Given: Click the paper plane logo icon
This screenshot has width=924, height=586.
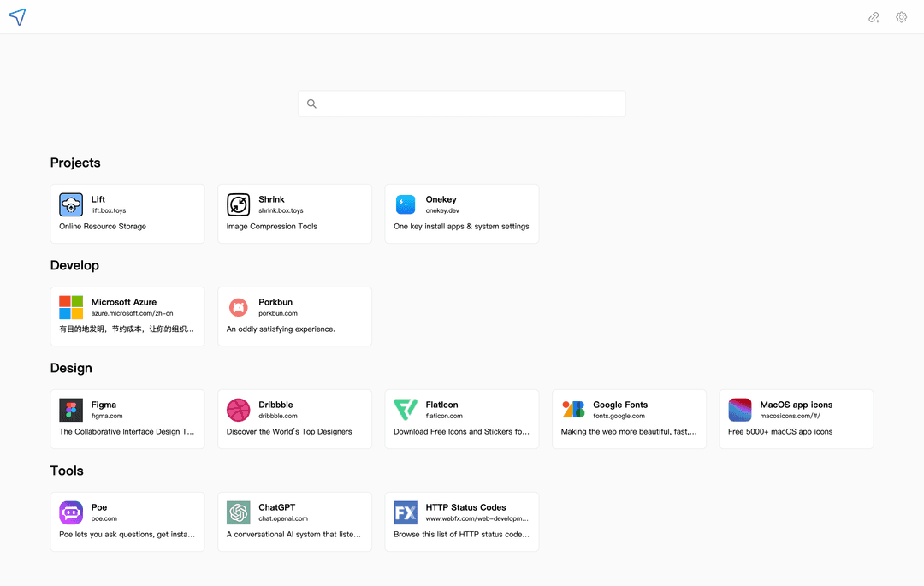Looking at the screenshot, I should click(17, 17).
